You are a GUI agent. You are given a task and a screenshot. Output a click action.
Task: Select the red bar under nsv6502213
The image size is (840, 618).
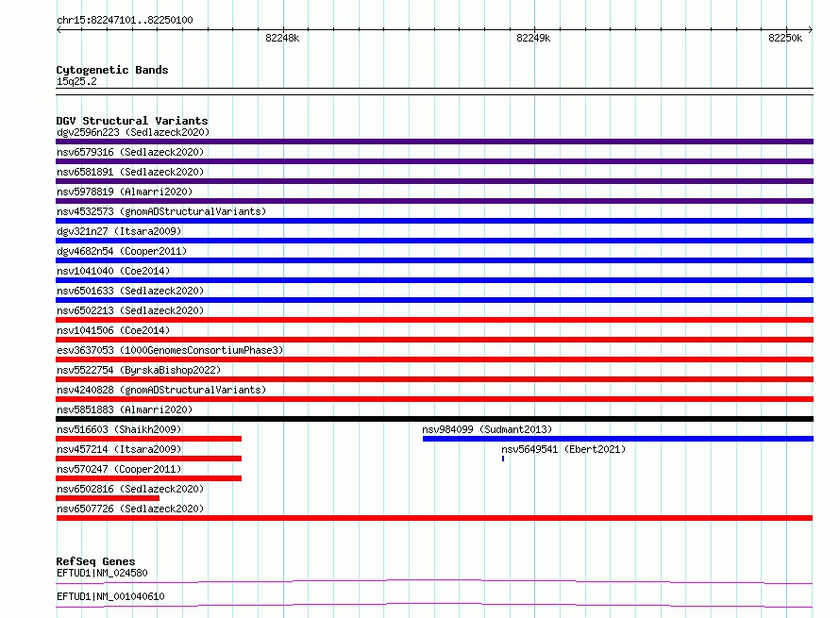point(434,320)
